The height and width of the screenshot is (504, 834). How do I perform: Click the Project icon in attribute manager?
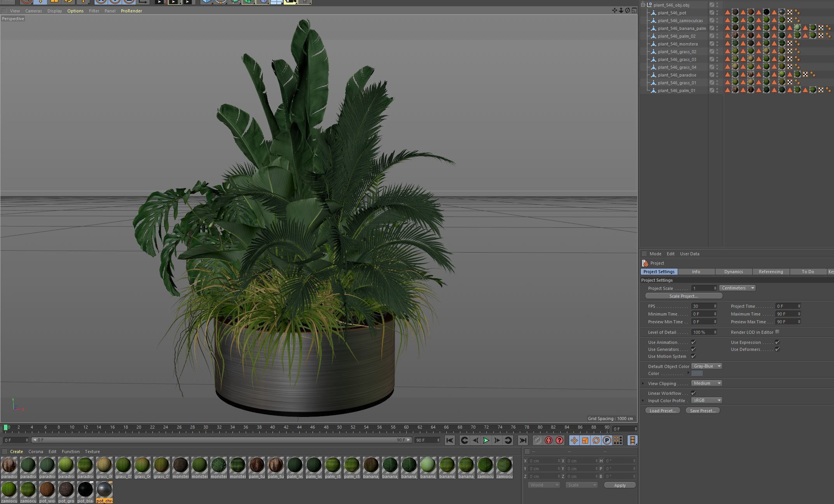pos(645,263)
